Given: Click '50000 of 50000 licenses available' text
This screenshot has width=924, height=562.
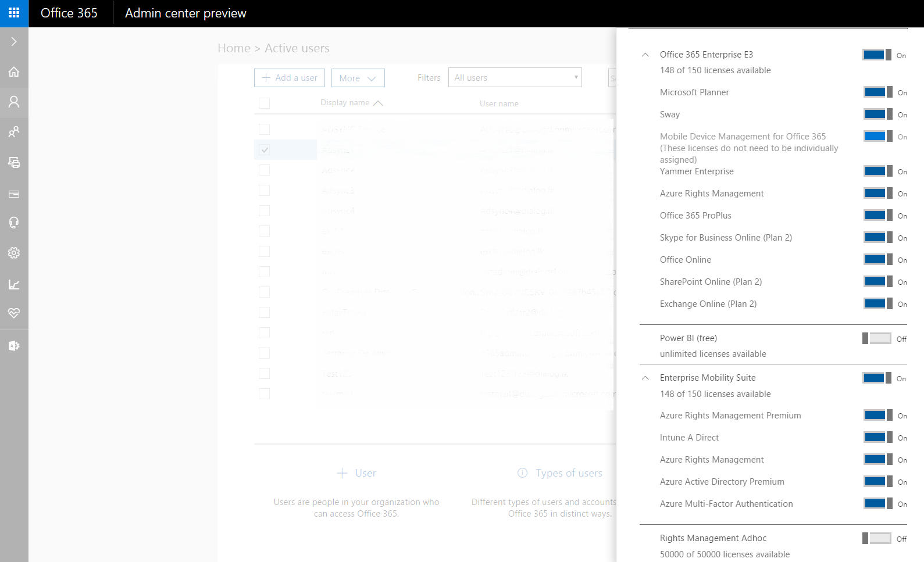Looking at the screenshot, I should (725, 554).
